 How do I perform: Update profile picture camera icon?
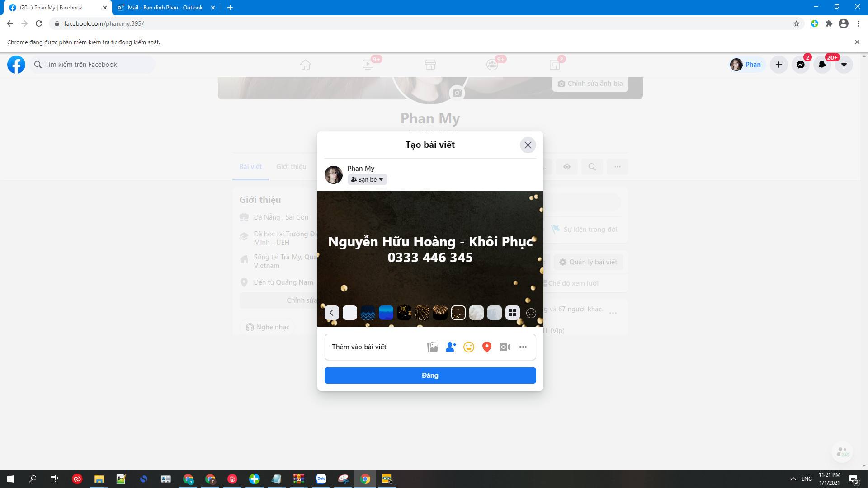click(x=457, y=93)
